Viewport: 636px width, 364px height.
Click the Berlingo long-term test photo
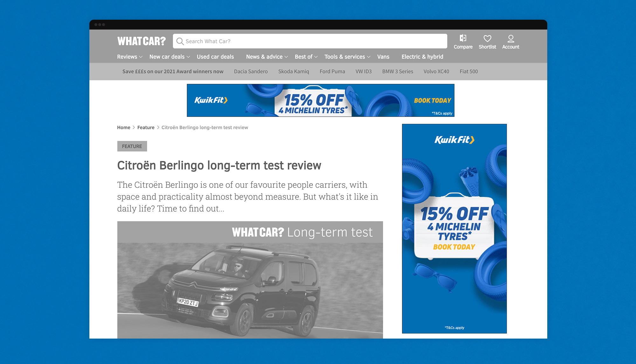[x=250, y=280]
